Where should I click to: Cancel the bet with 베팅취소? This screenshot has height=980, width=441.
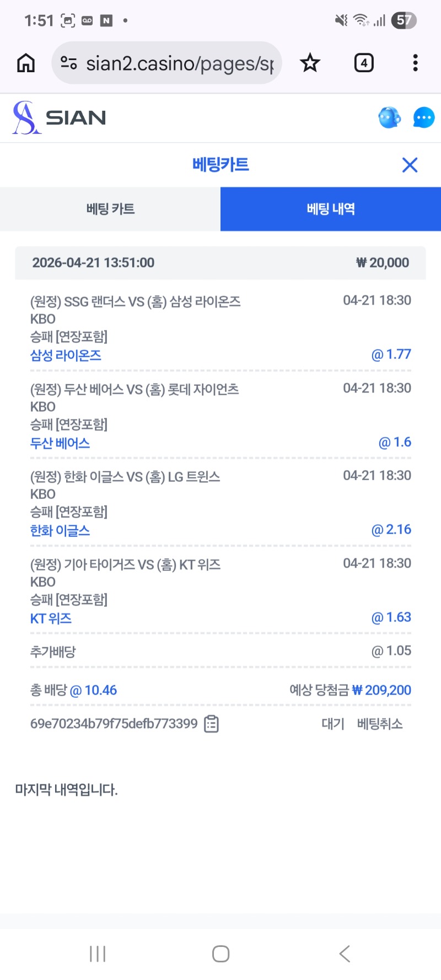[380, 724]
